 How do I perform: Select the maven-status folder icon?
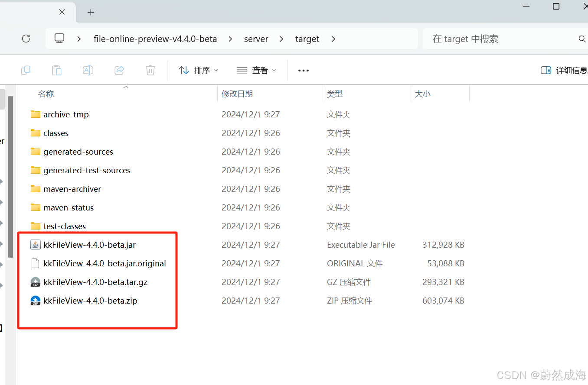[36, 207]
